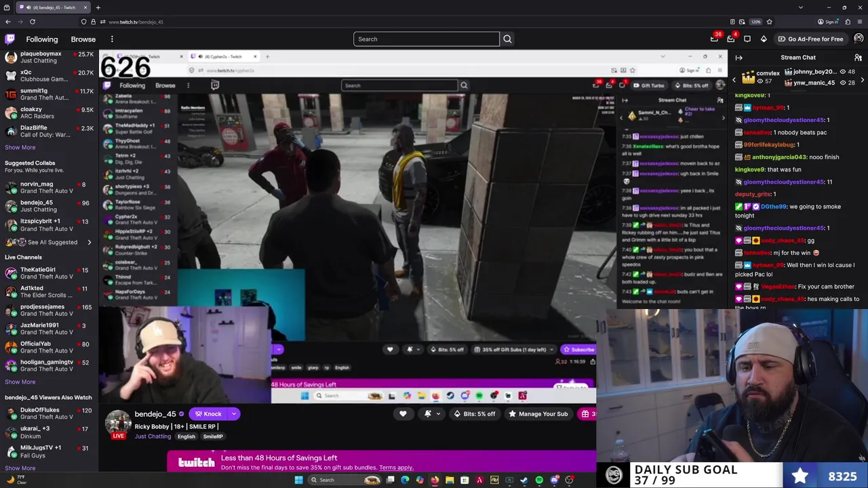Open summit1g channel in the sidebar
868x488 pixels.
coord(49,94)
